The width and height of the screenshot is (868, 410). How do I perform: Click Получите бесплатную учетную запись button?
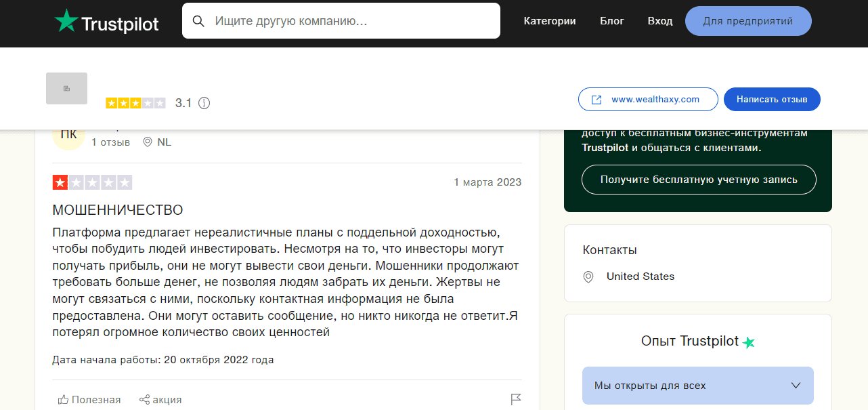(x=699, y=180)
